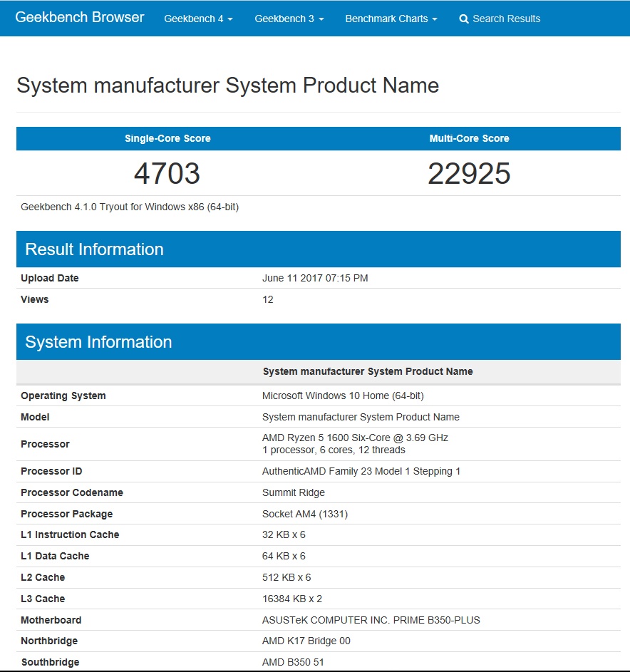Click the AuthenticAMD Family 23 value
Image resolution: width=630 pixels, height=672 pixels.
361,472
